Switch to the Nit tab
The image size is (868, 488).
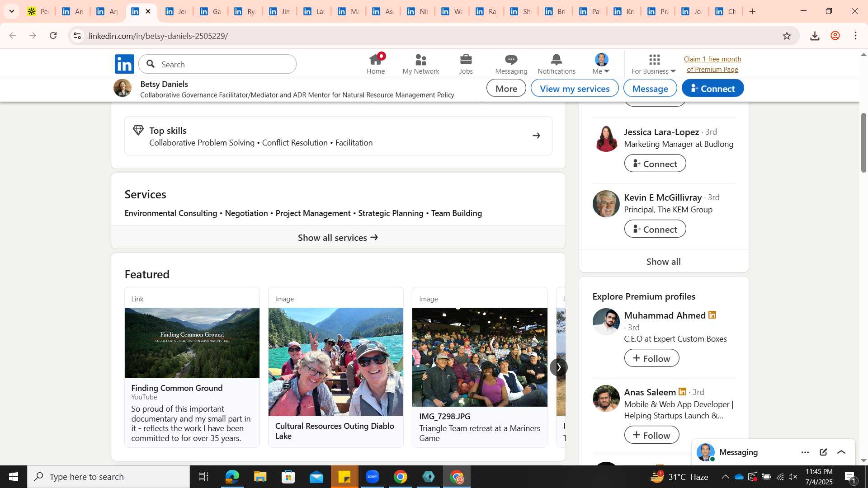[x=416, y=11]
